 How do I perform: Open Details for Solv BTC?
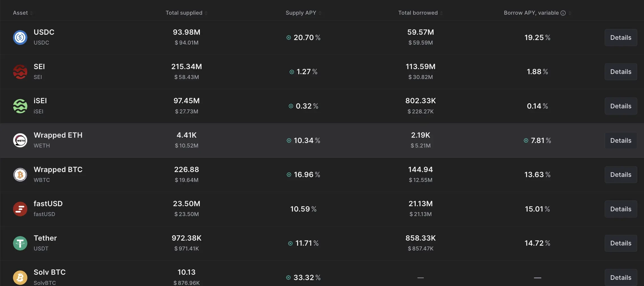[621, 277]
